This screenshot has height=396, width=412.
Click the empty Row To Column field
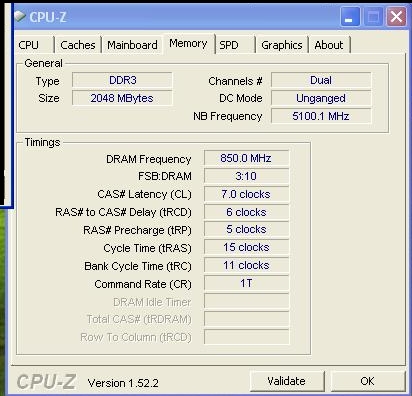[x=246, y=337]
